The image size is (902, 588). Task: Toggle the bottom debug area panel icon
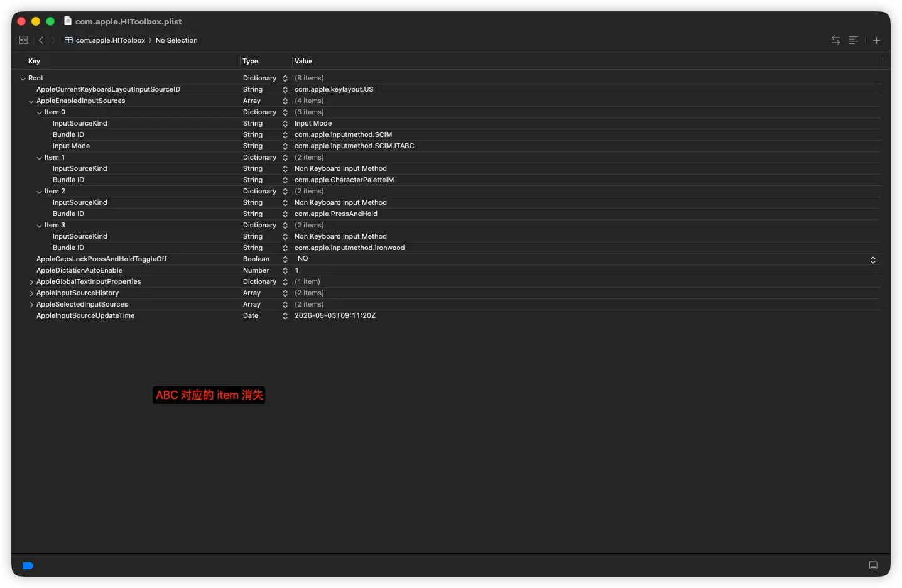[873, 565]
